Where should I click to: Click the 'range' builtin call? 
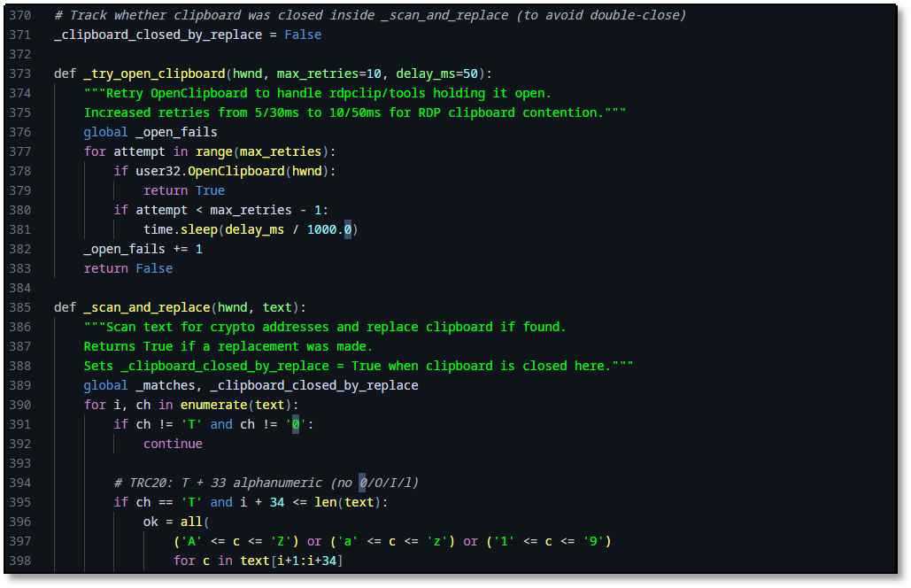pyautogui.click(x=214, y=151)
